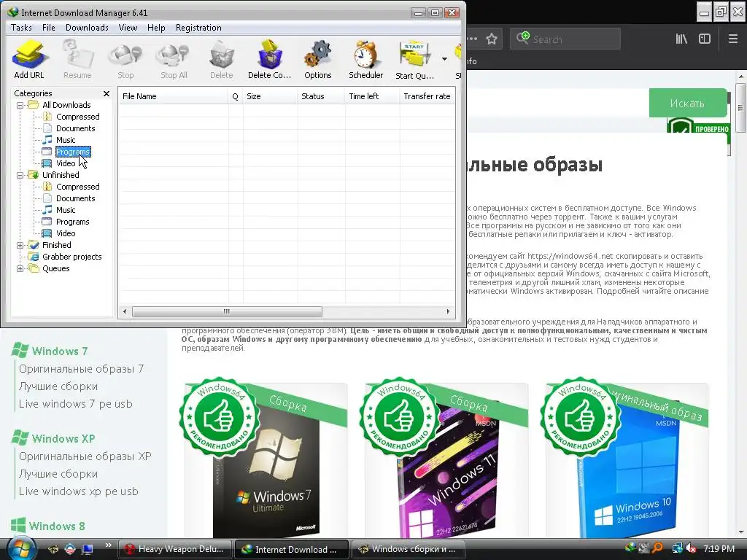
Task: Expand the Queues tree node
Action: pos(20,268)
